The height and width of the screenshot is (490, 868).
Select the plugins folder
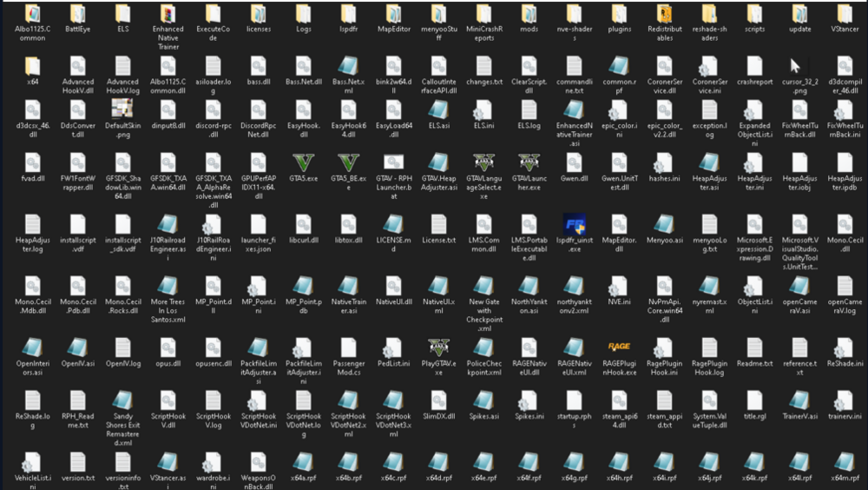tap(619, 14)
